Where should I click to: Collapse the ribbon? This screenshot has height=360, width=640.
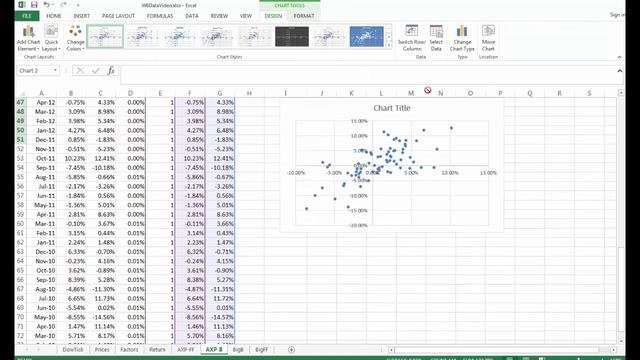619,57
